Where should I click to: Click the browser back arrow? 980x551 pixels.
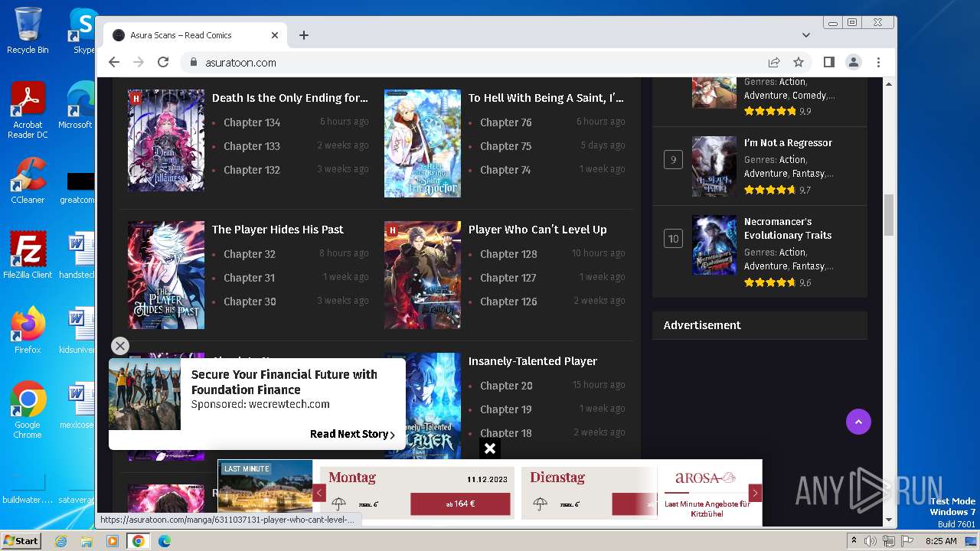[114, 63]
